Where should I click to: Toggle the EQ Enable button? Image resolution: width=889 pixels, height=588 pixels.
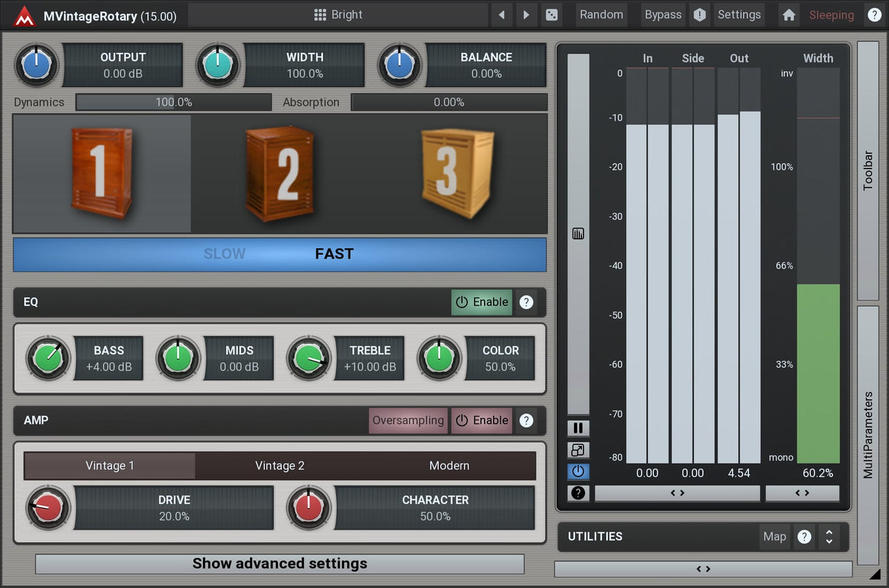click(482, 302)
